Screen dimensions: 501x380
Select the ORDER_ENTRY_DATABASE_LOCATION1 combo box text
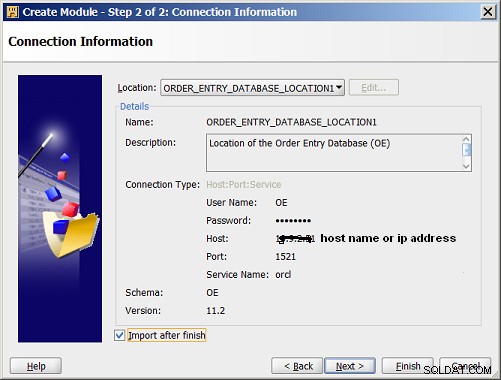click(x=248, y=88)
